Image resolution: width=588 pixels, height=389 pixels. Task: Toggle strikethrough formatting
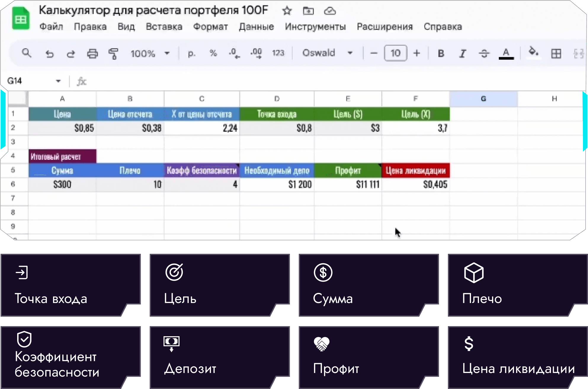pyautogui.click(x=484, y=54)
